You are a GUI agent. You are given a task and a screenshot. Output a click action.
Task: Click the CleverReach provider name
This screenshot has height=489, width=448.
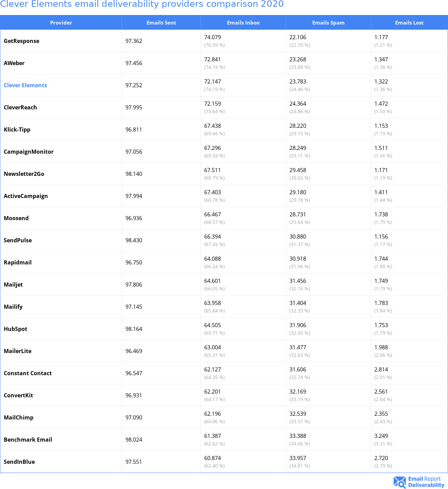(x=20, y=107)
